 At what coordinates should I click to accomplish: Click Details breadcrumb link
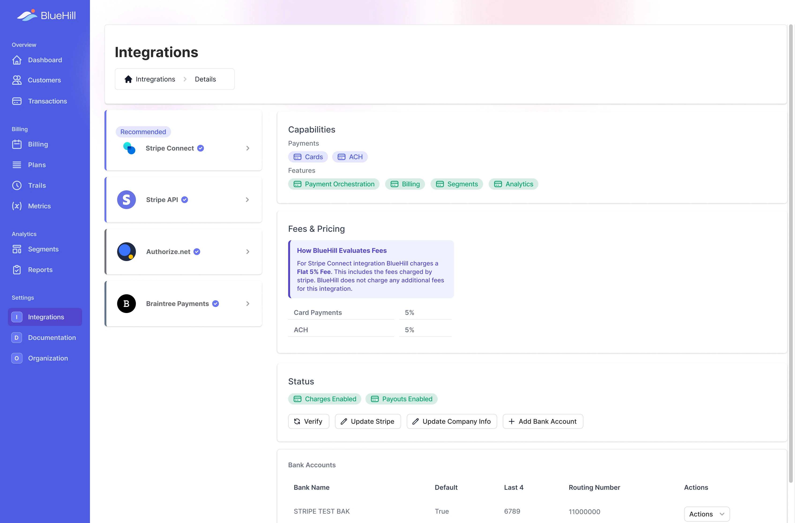click(x=205, y=79)
